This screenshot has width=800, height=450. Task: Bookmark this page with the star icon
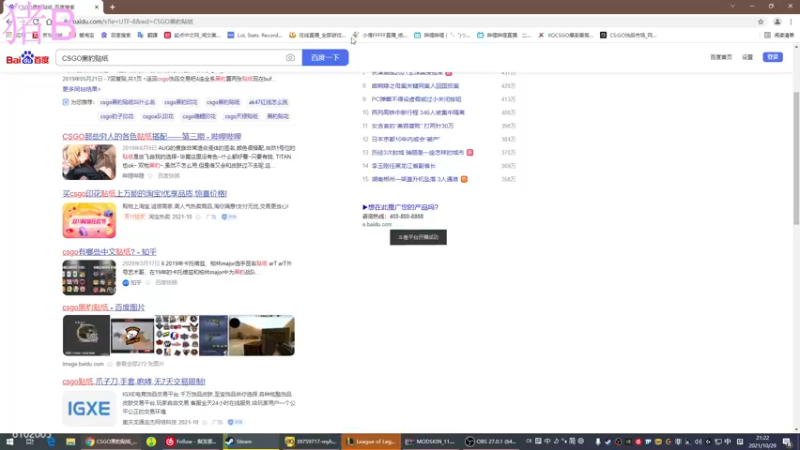(761, 21)
